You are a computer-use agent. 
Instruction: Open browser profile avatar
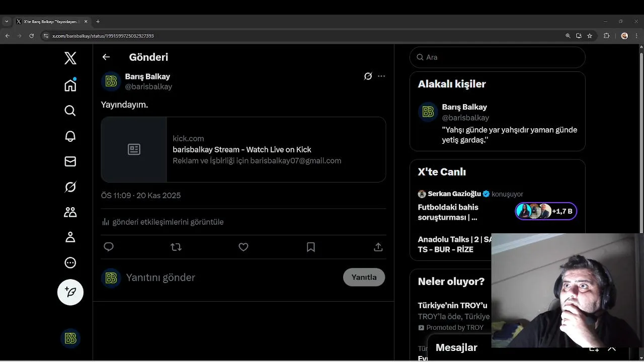(x=624, y=36)
